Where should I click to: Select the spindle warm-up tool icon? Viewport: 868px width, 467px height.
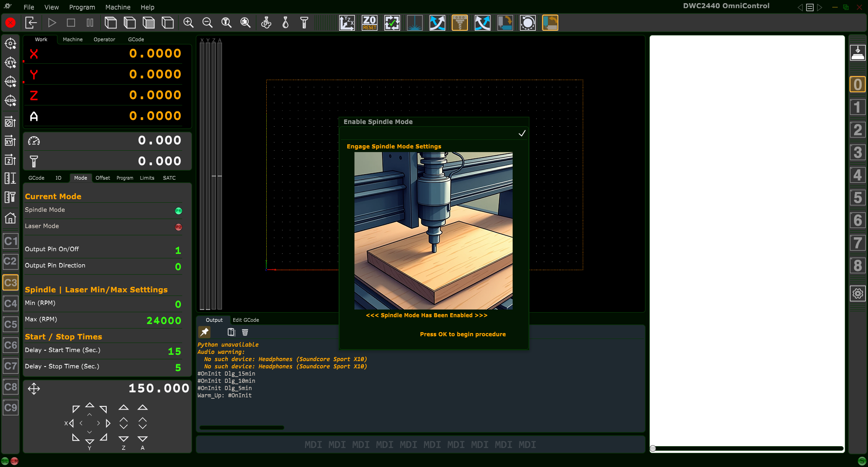click(x=460, y=23)
